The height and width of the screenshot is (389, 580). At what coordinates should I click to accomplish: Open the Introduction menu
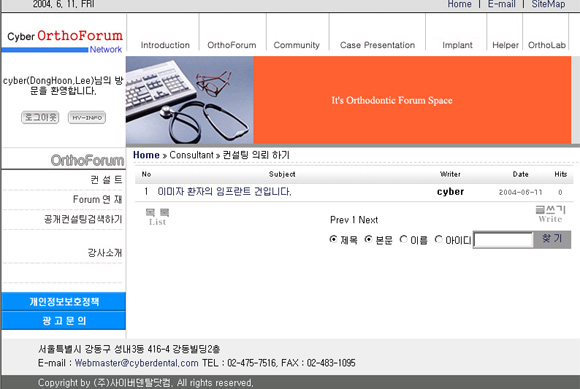pos(165,45)
